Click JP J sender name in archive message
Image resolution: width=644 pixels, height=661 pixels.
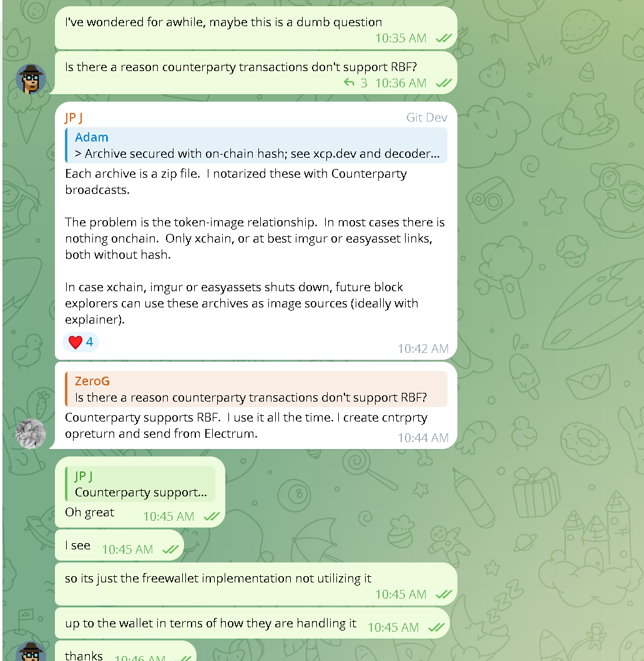pos(74,118)
